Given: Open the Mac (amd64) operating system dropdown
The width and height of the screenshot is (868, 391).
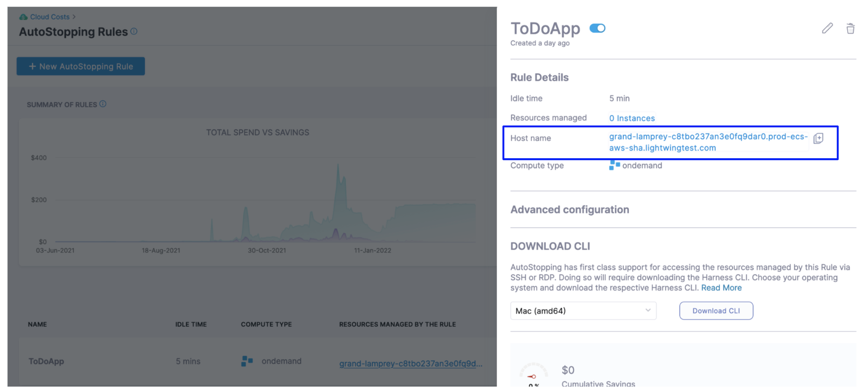Looking at the screenshot, I should click(x=583, y=311).
